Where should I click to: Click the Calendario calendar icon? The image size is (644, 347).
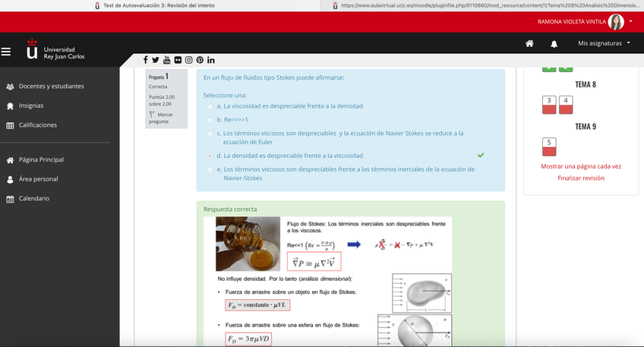tap(11, 199)
